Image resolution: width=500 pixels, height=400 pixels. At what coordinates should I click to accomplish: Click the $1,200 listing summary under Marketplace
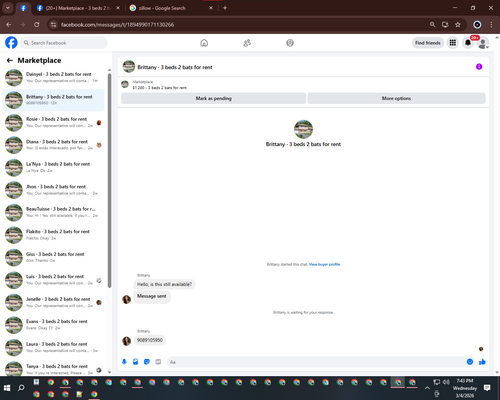pyautogui.click(x=159, y=88)
